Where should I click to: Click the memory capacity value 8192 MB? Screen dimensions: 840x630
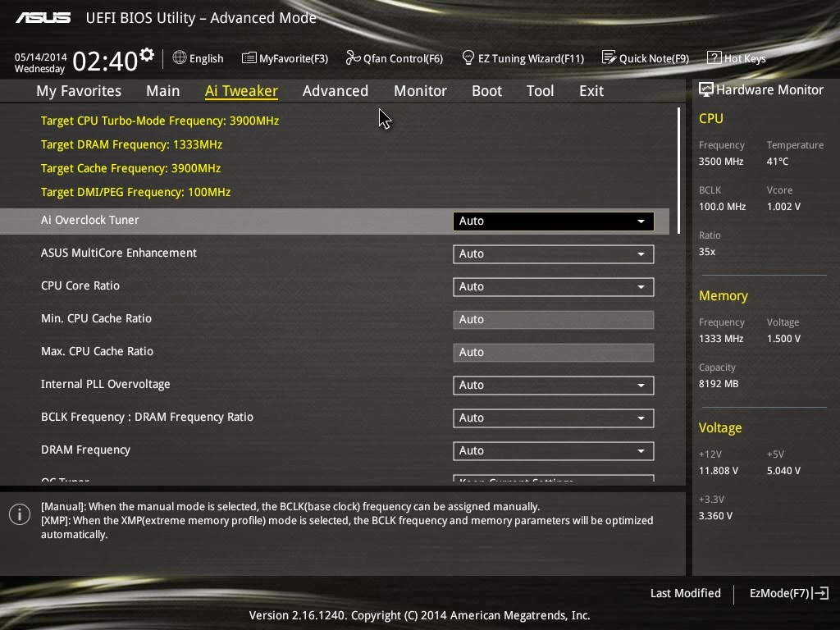(719, 384)
